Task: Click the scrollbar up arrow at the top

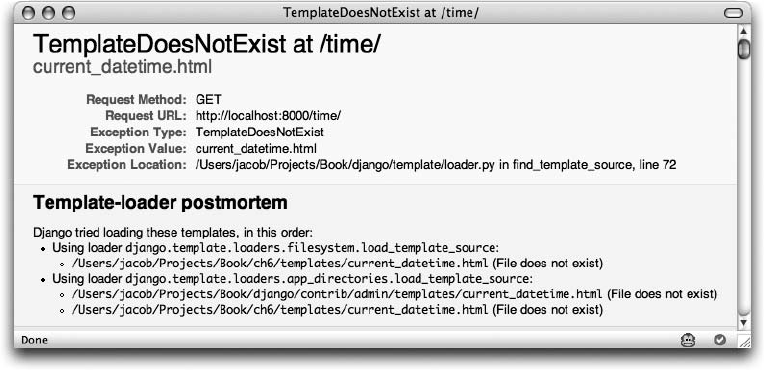Action: [744, 31]
